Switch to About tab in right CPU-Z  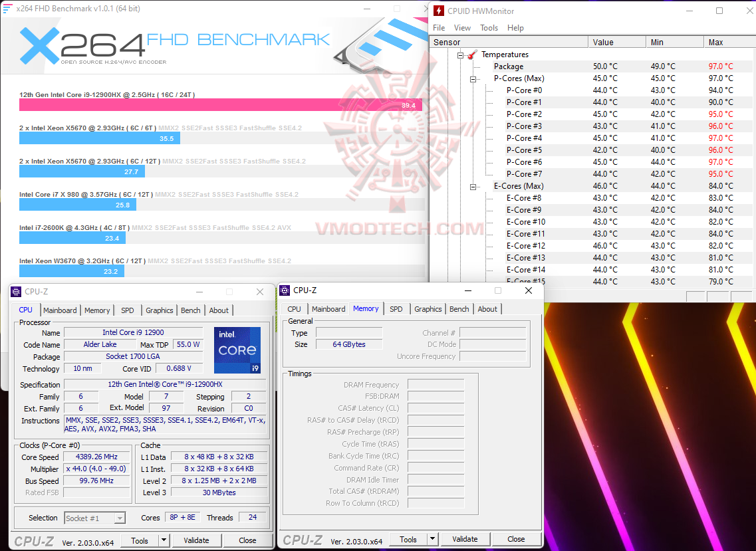click(x=487, y=309)
